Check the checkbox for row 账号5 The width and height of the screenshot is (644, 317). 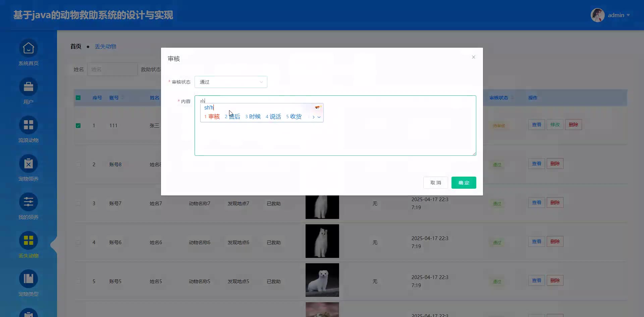(x=78, y=281)
